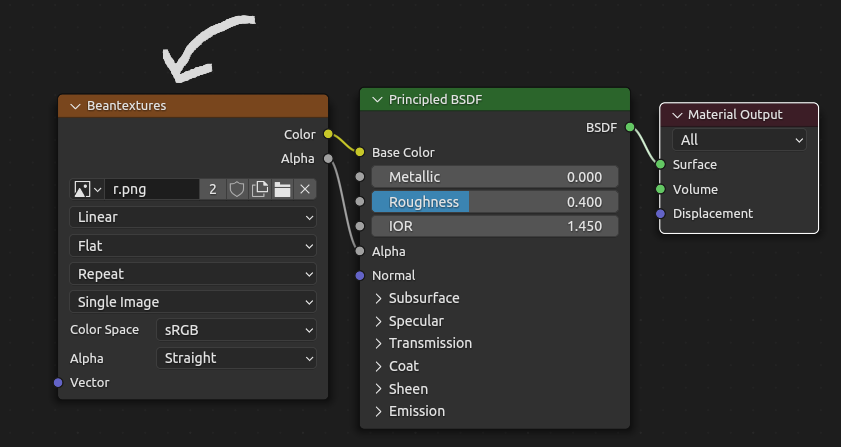This screenshot has height=447, width=841.
Task: Open the sRGB color space dropdown
Action: pos(237,330)
